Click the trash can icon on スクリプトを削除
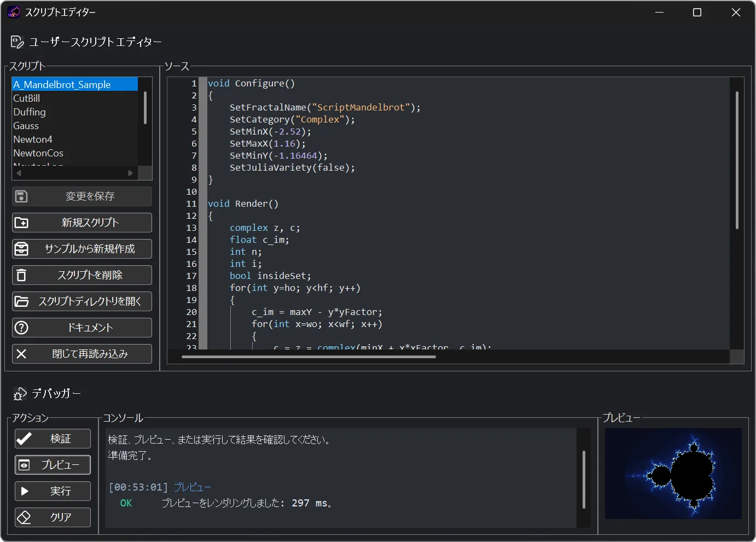 point(21,275)
